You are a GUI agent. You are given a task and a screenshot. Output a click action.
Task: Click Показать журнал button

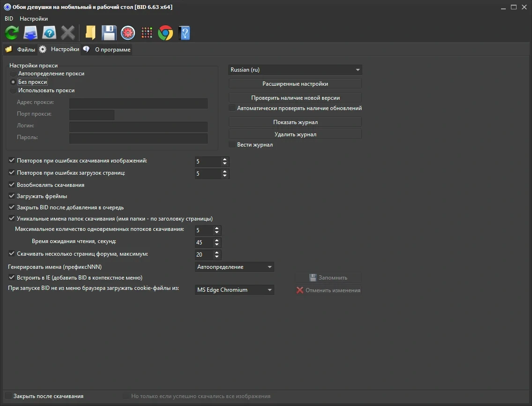tap(295, 122)
